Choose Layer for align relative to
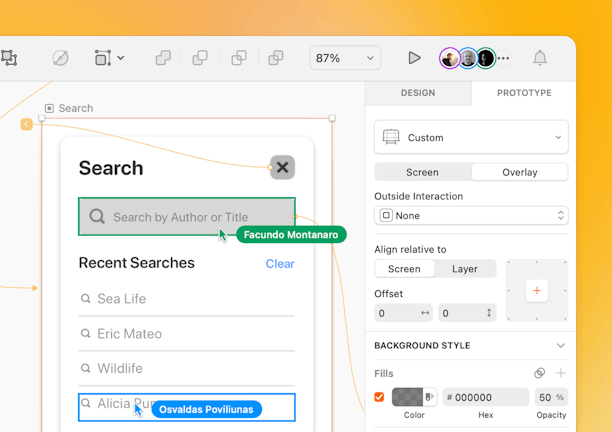 pos(464,269)
